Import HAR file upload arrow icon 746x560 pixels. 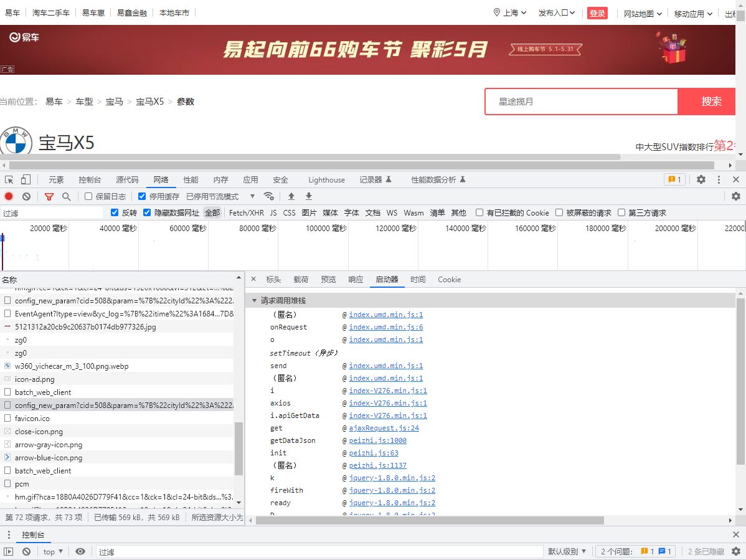(x=291, y=196)
